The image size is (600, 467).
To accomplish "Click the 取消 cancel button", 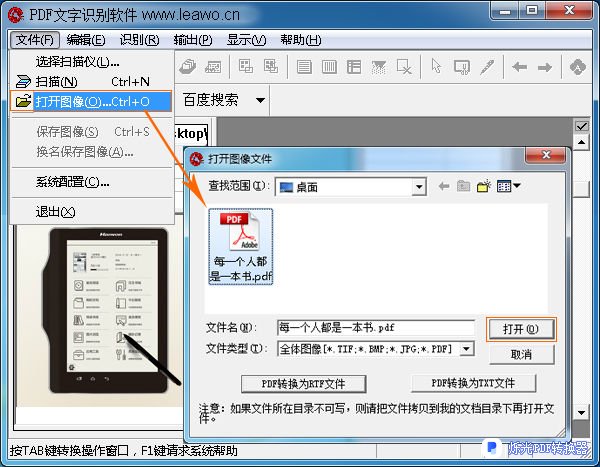I will 521,354.
